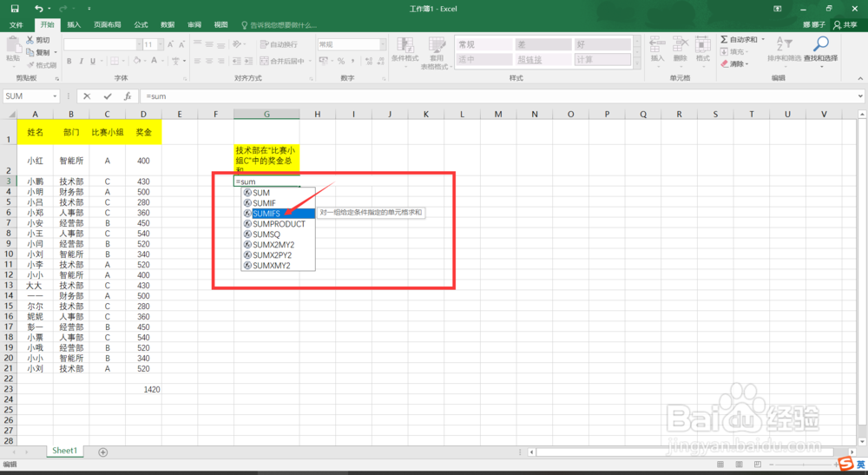
Task: Toggle align right
Action: pyautogui.click(x=220, y=61)
